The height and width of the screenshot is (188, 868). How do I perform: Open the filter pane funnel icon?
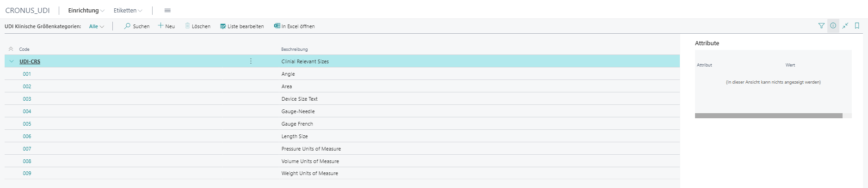tap(821, 26)
